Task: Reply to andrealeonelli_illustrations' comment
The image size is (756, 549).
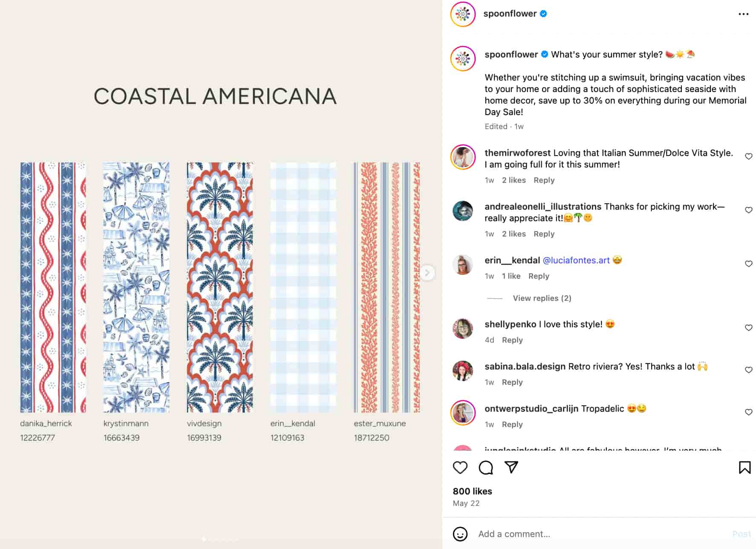Action: pos(544,234)
